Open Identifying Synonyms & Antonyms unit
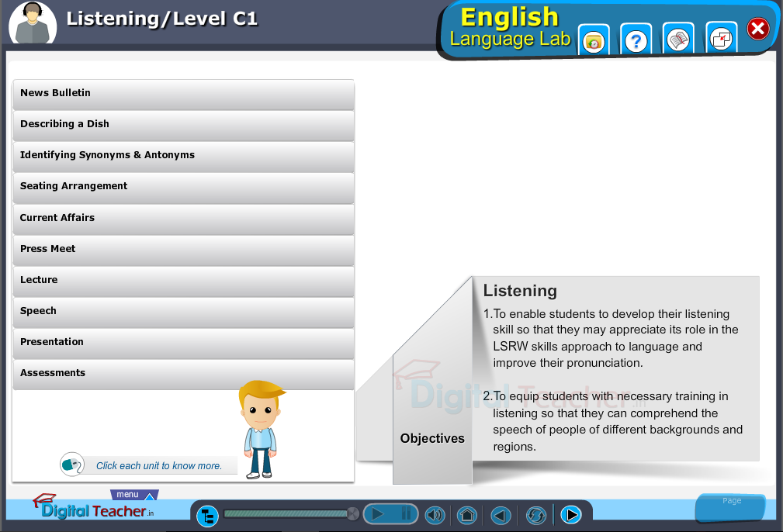The width and height of the screenshot is (783, 532). coord(183,156)
